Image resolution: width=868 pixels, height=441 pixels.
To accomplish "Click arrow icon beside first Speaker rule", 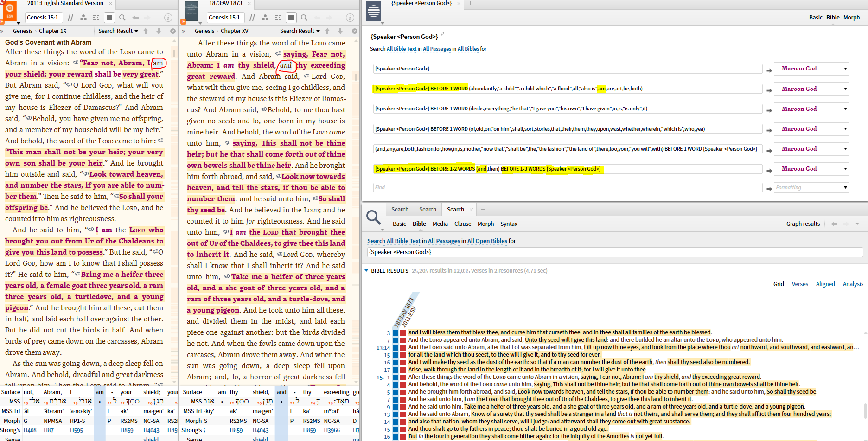I will 769,70.
